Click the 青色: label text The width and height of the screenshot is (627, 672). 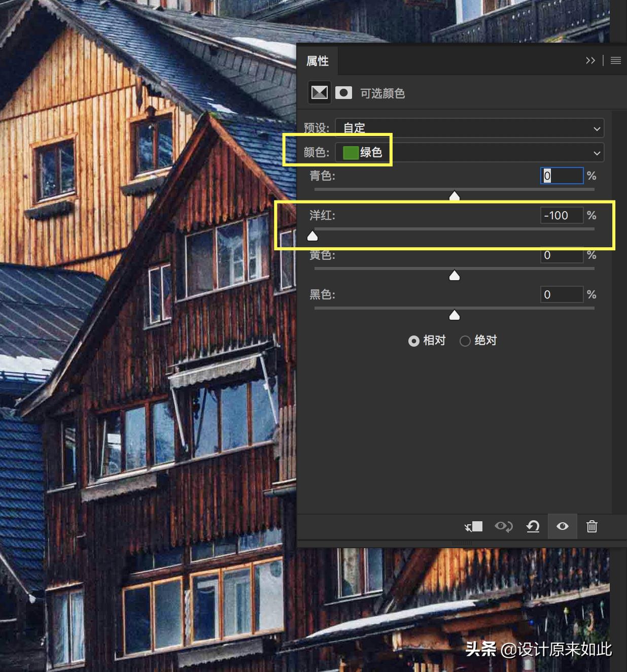coord(323,176)
